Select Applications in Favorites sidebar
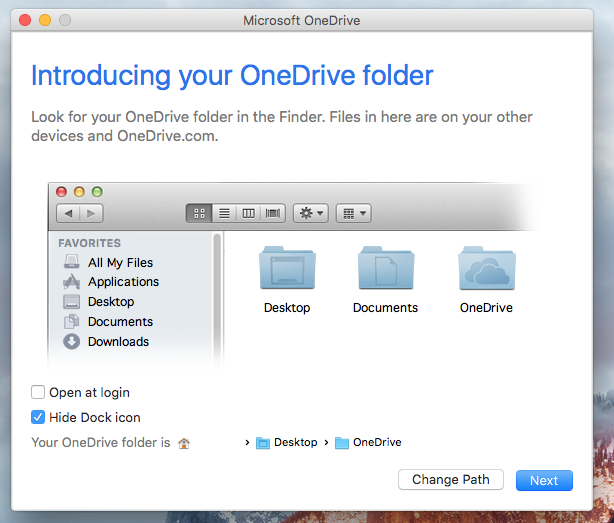This screenshot has height=523, width=614. coord(111,282)
